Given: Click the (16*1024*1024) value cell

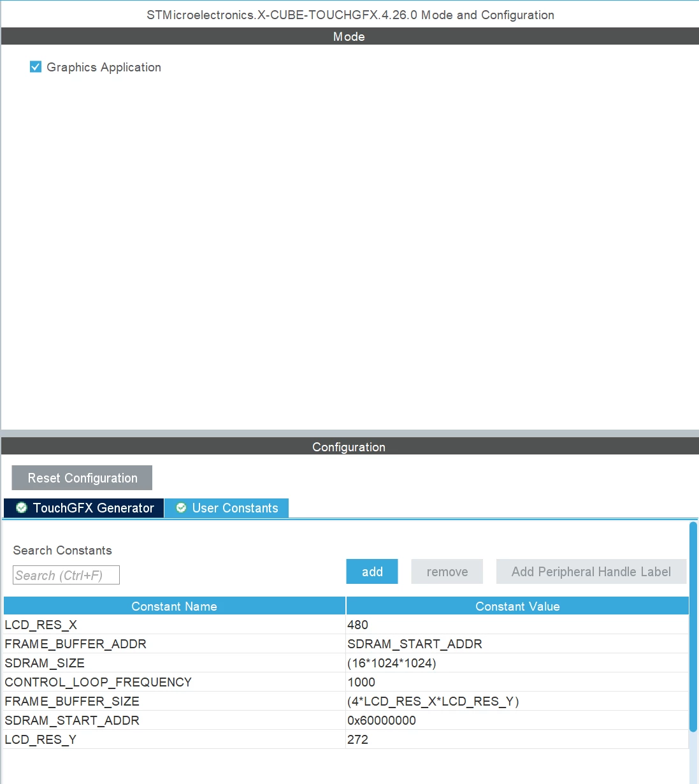Looking at the screenshot, I should (517, 663).
